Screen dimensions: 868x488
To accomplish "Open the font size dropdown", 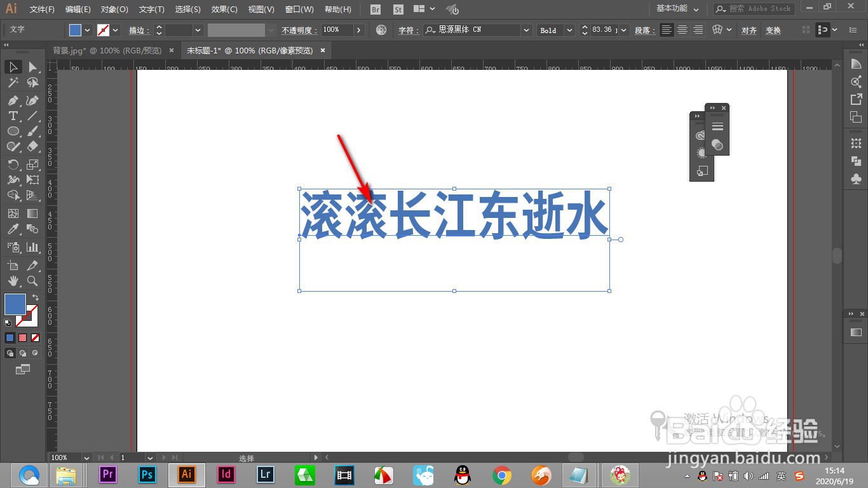I will (x=624, y=30).
